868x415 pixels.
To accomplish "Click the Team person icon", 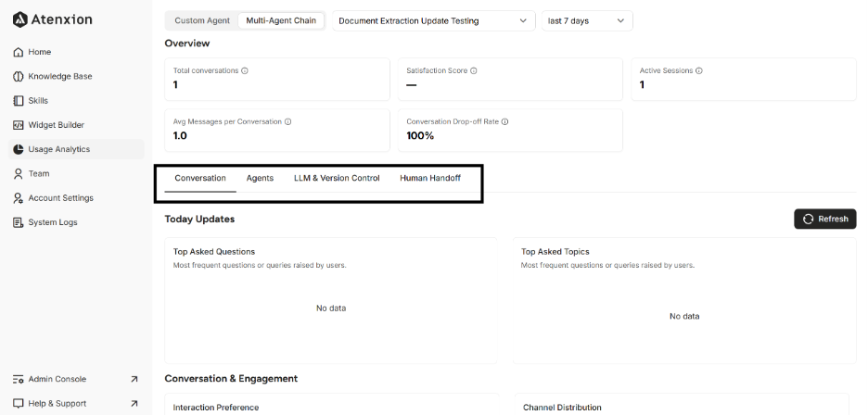I will pos(18,174).
